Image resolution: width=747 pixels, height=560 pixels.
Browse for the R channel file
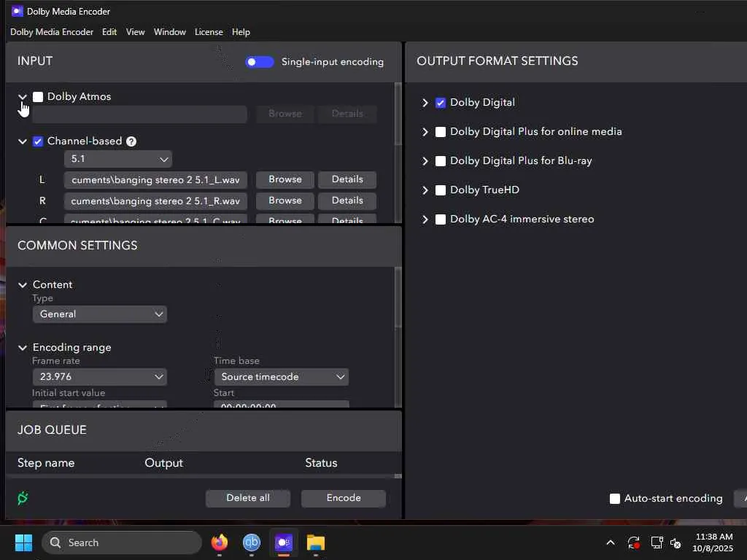[x=285, y=201]
